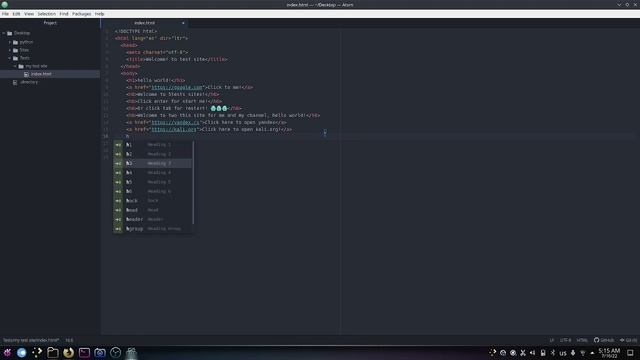
Task: Click the .directory file icon
Action: [x=15, y=82]
